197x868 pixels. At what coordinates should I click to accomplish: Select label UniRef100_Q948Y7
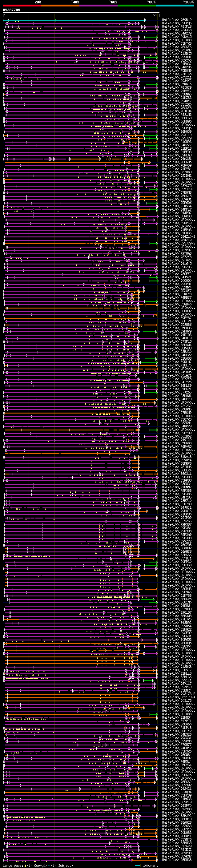point(177,101)
